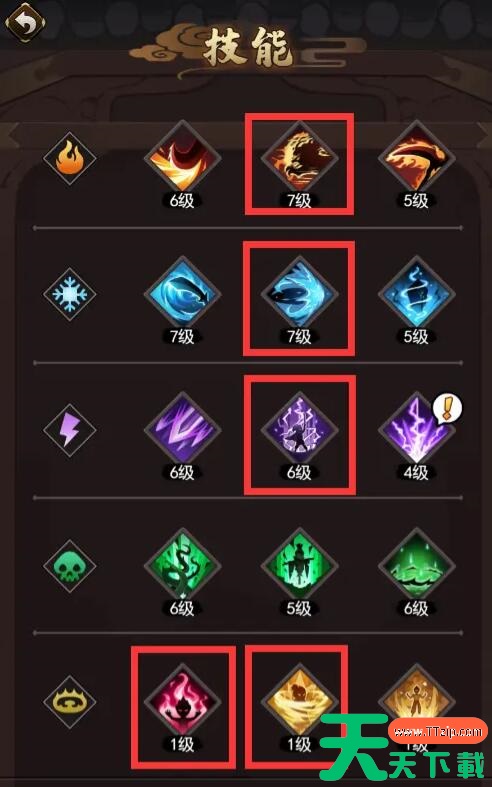Open the level 7 fire beast skill
492x787 pixels.
click(299, 158)
